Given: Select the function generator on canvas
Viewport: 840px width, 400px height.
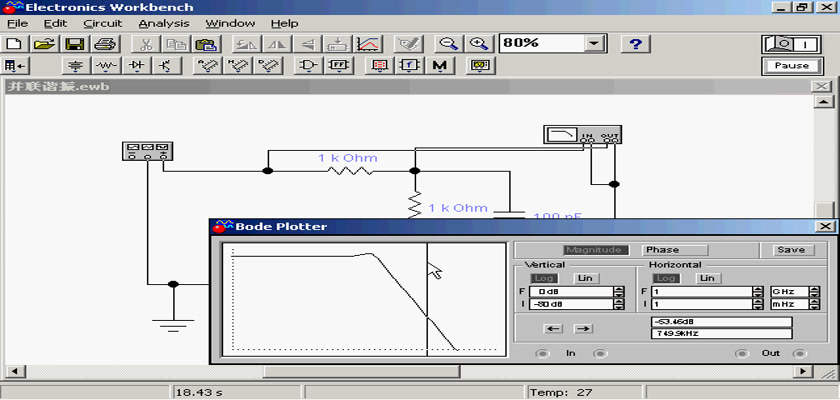Looking at the screenshot, I should click(148, 151).
